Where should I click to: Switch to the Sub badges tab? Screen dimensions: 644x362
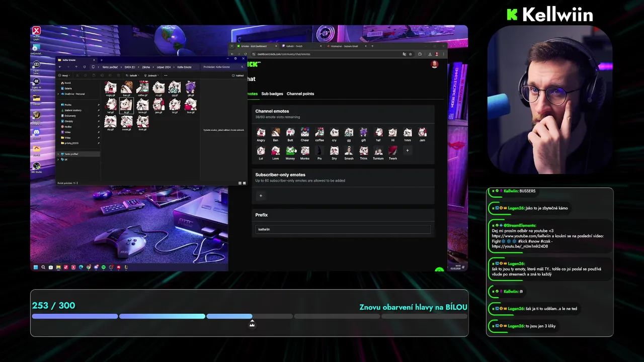click(x=272, y=94)
